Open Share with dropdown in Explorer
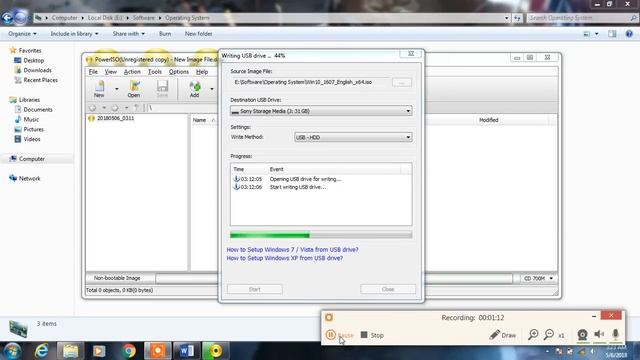 [129, 34]
